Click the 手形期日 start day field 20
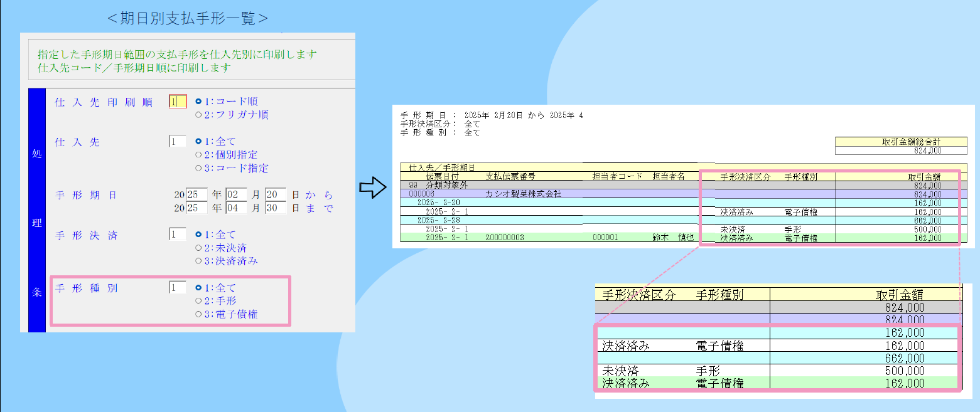The height and width of the screenshot is (412, 980). 276,195
